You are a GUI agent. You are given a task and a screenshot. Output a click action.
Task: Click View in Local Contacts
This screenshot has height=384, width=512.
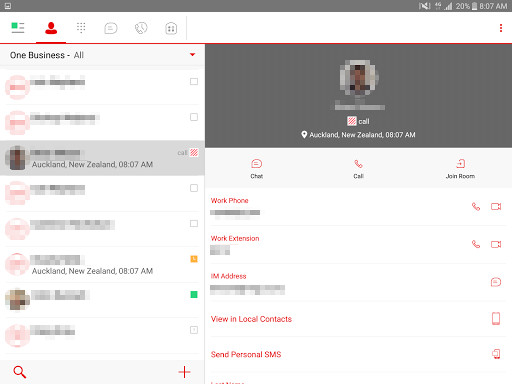click(x=251, y=319)
